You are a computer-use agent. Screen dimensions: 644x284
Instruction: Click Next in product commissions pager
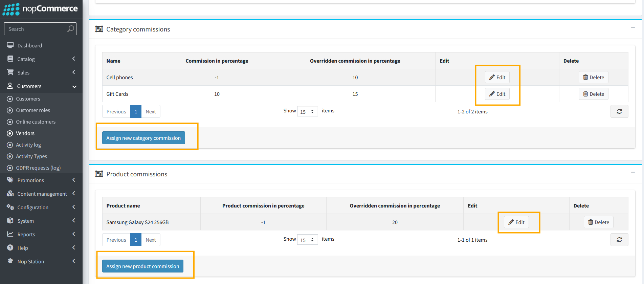click(151, 240)
